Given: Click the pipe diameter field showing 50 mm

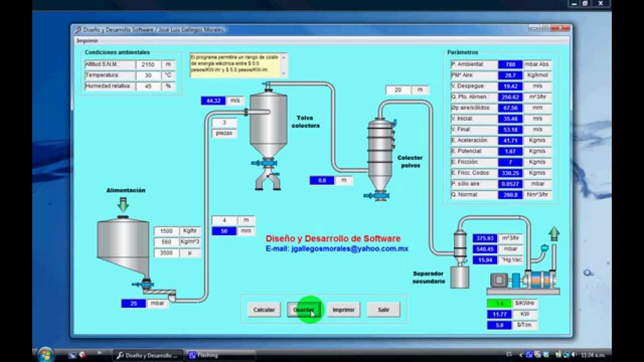Looking at the screenshot, I should [224, 231].
